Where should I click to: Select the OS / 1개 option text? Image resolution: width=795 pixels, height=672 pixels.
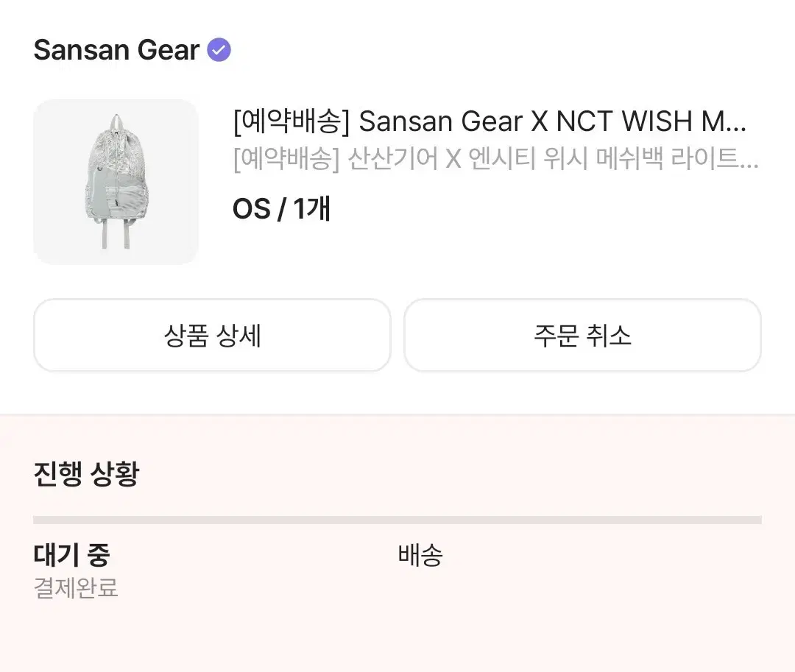click(282, 208)
